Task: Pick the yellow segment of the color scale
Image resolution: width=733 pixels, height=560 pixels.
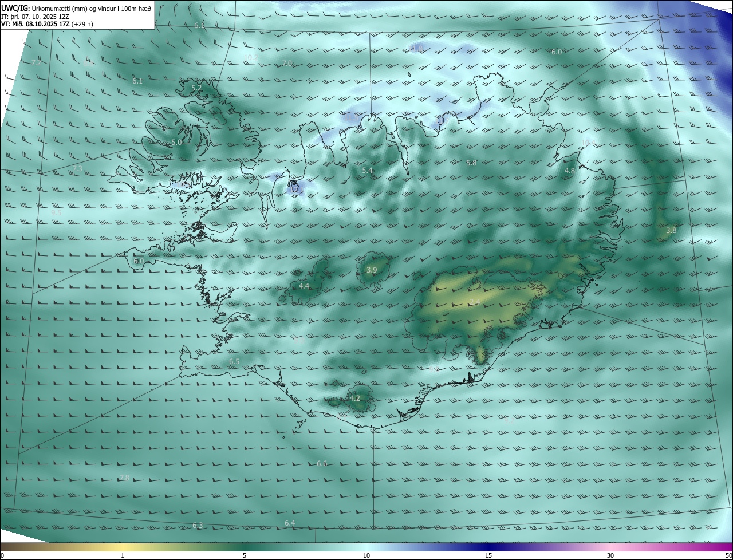Action: (x=123, y=547)
